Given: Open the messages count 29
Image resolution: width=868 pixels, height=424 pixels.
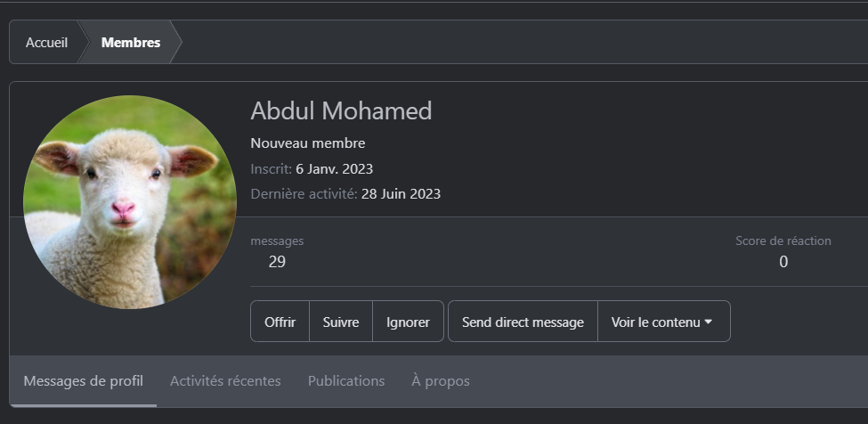Looking at the screenshot, I should pyautogui.click(x=277, y=262).
